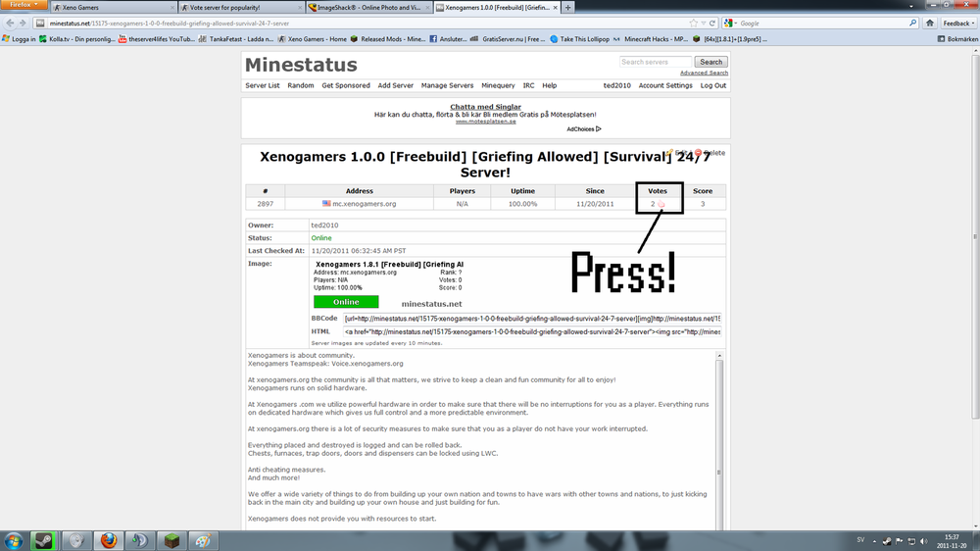Click the BBCode embed text field
Image resolution: width=980 pixels, height=551 pixels.
(532, 319)
